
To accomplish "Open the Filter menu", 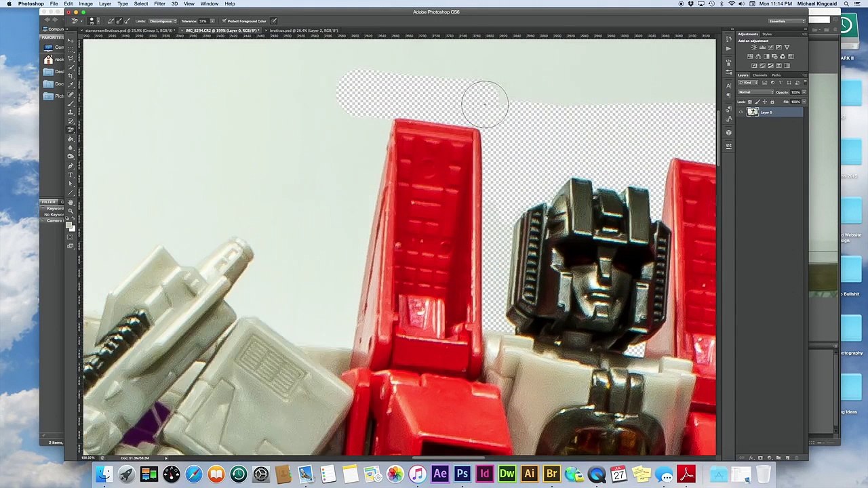I will [159, 4].
